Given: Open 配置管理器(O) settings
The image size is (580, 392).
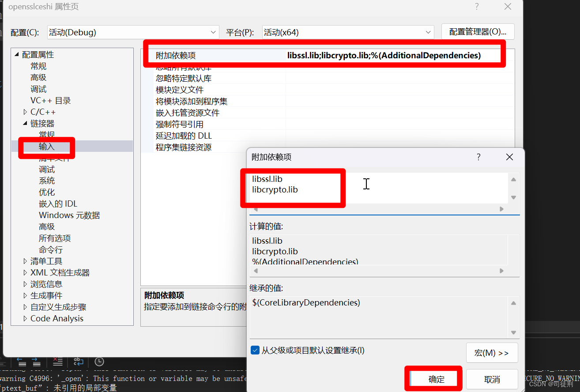Looking at the screenshot, I should 478,31.
